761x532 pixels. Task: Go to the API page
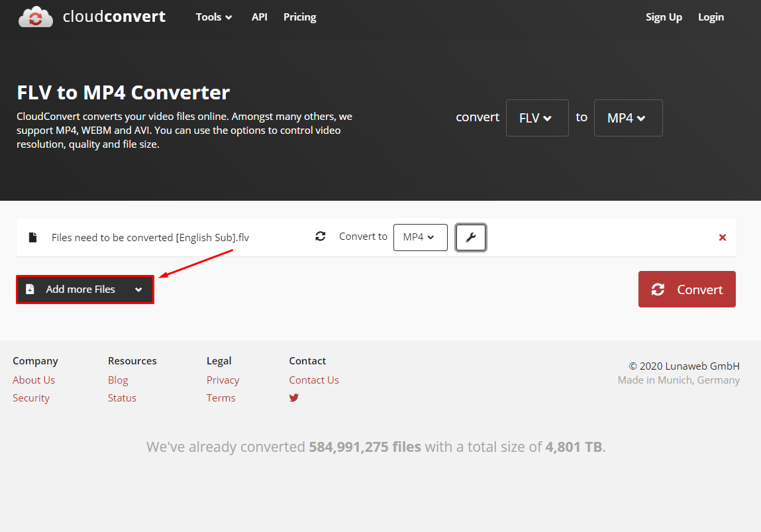[259, 17]
